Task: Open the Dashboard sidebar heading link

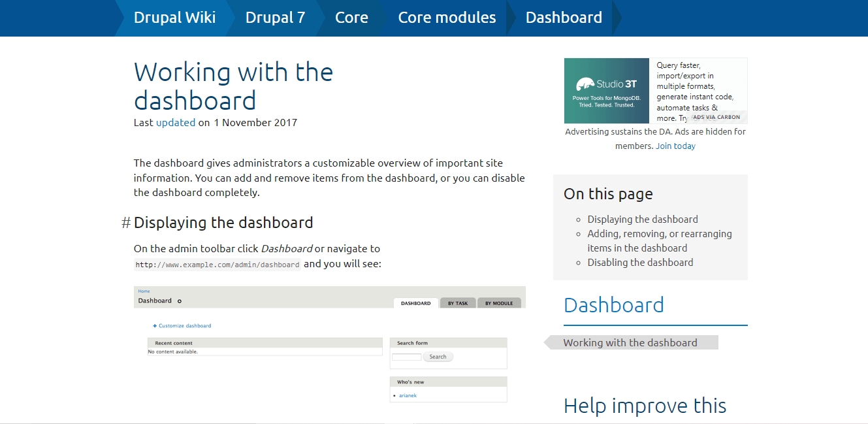Action: 614,305
